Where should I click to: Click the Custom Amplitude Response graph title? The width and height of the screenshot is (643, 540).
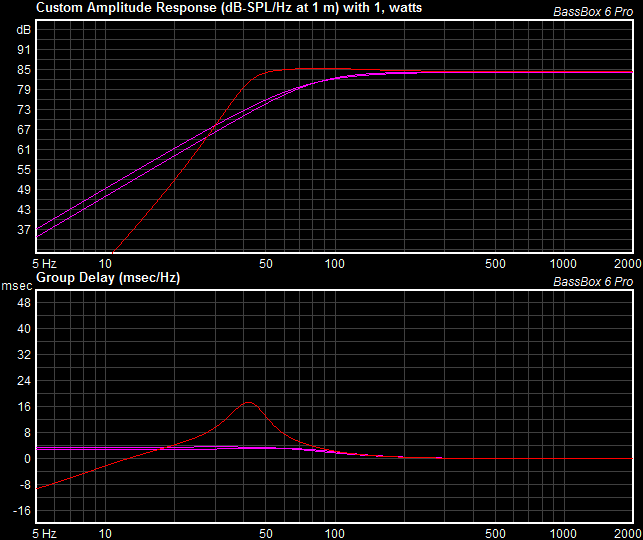[x=229, y=7]
